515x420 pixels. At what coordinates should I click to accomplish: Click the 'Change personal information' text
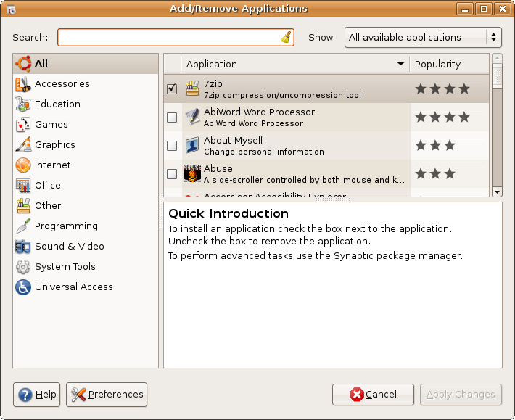point(264,152)
